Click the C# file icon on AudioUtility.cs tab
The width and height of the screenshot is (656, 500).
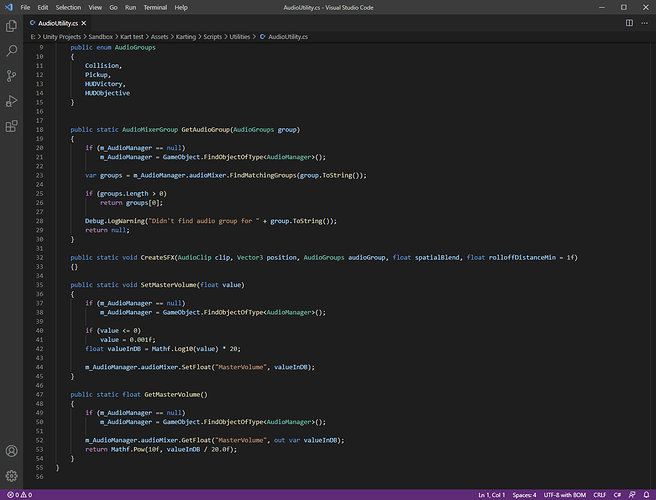(32, 23)
